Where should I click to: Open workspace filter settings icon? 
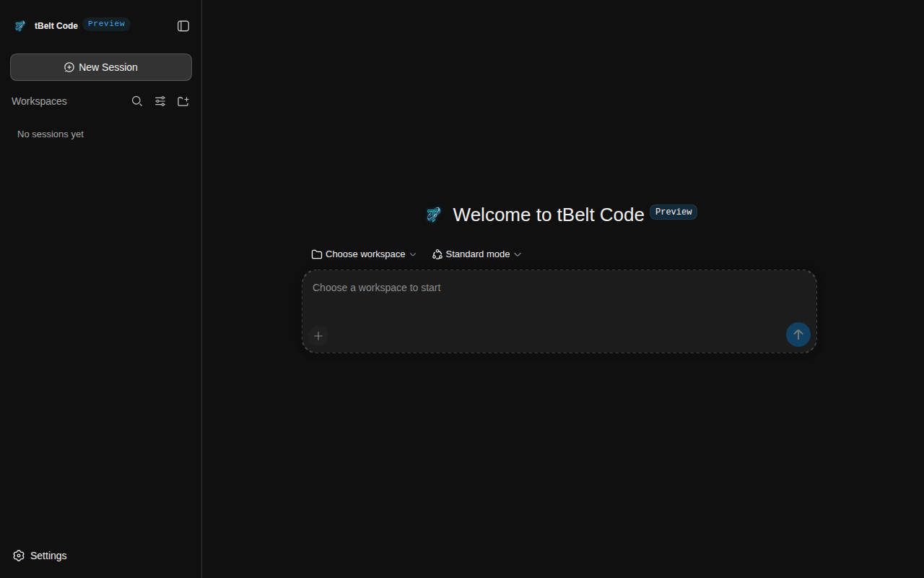pos(160,101)
